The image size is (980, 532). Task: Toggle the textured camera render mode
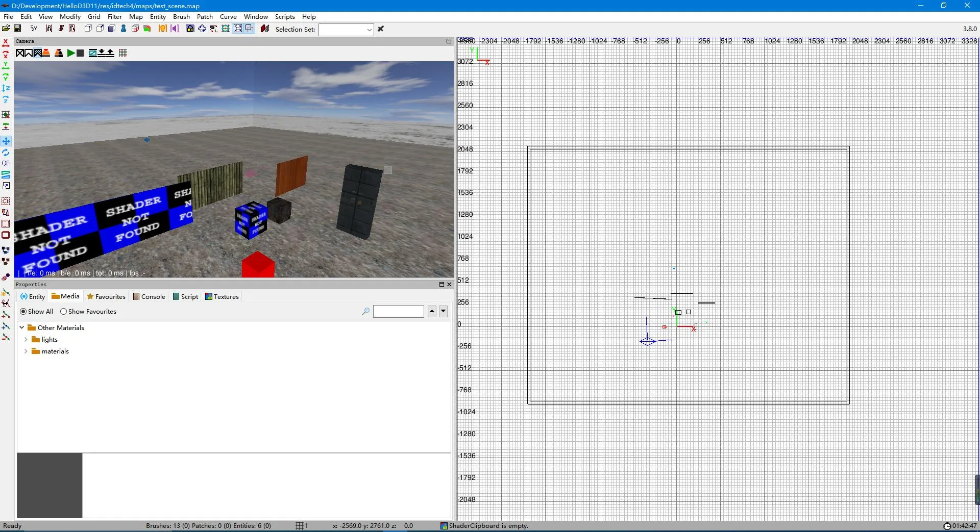37,53
